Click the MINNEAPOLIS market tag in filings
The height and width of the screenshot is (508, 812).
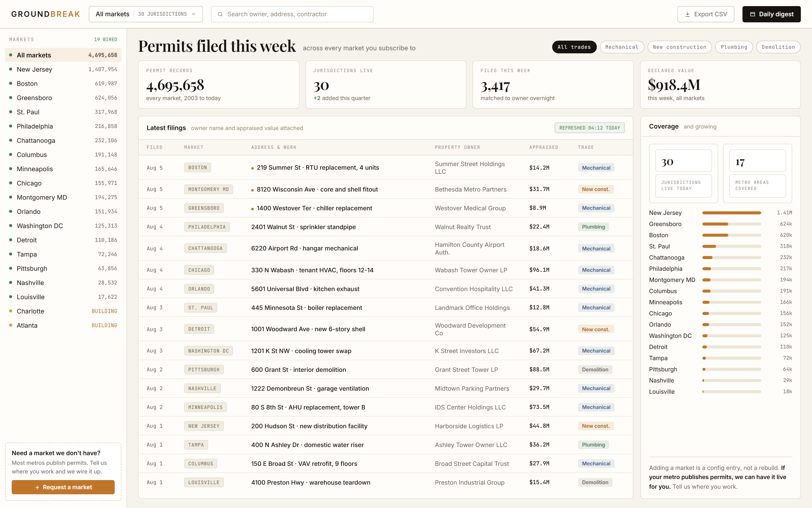205,407
